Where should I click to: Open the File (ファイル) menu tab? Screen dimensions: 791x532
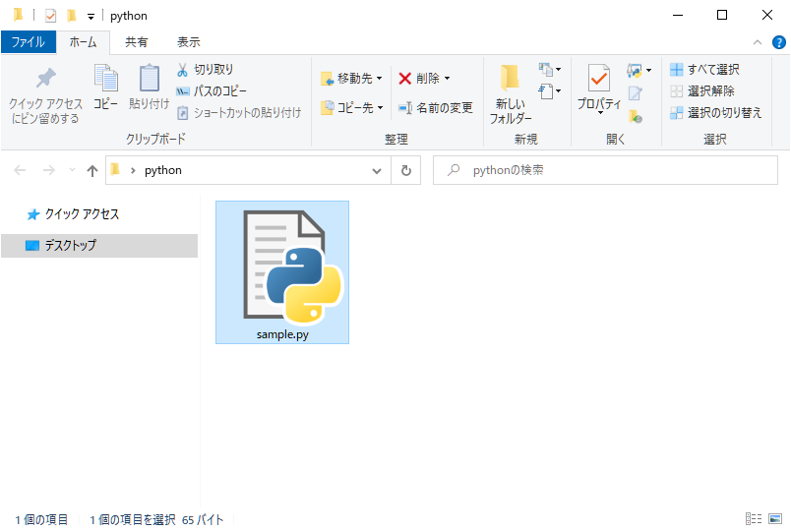(x=28, y=42)
